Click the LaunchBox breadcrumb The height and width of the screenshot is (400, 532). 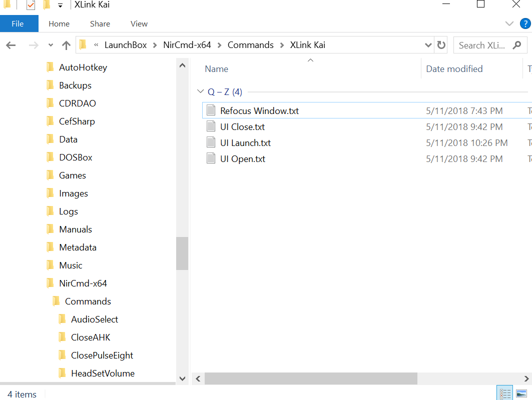point(126,45)
